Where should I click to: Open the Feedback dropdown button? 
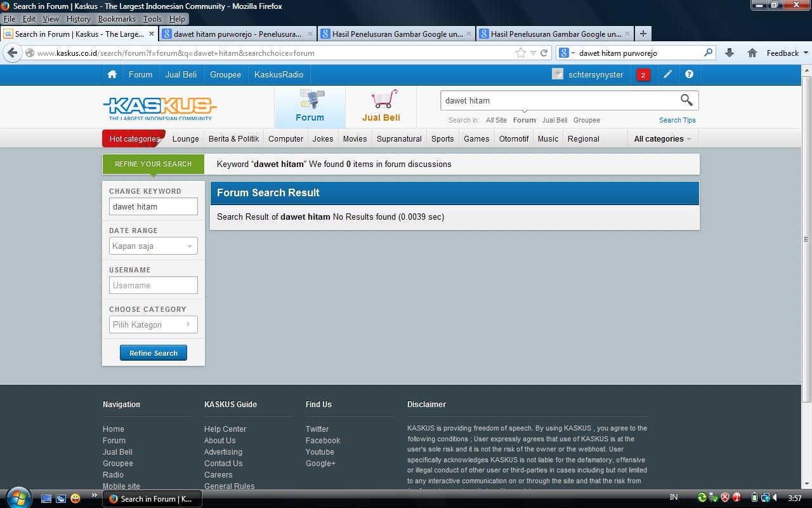tap(787, 53)
